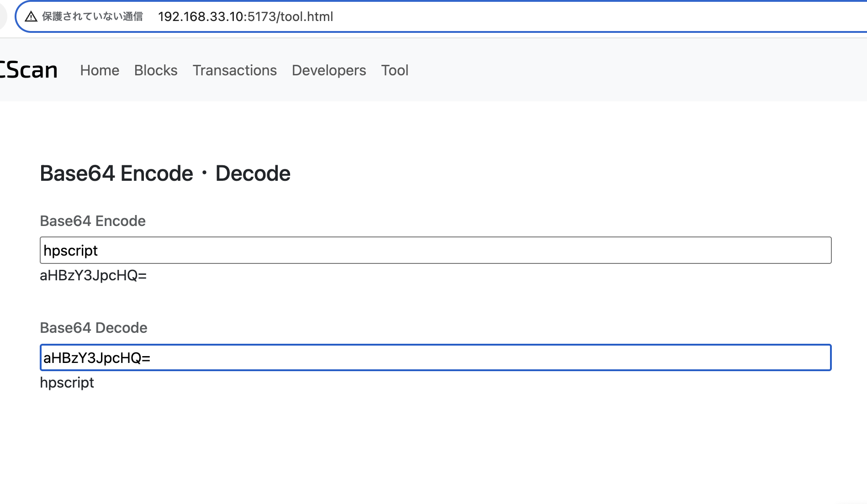Open the browser back button

tap(3, 16)
